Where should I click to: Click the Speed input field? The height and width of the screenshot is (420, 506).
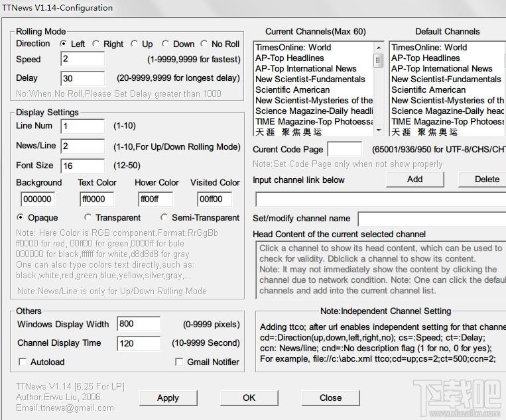click(x=83, y=59)
